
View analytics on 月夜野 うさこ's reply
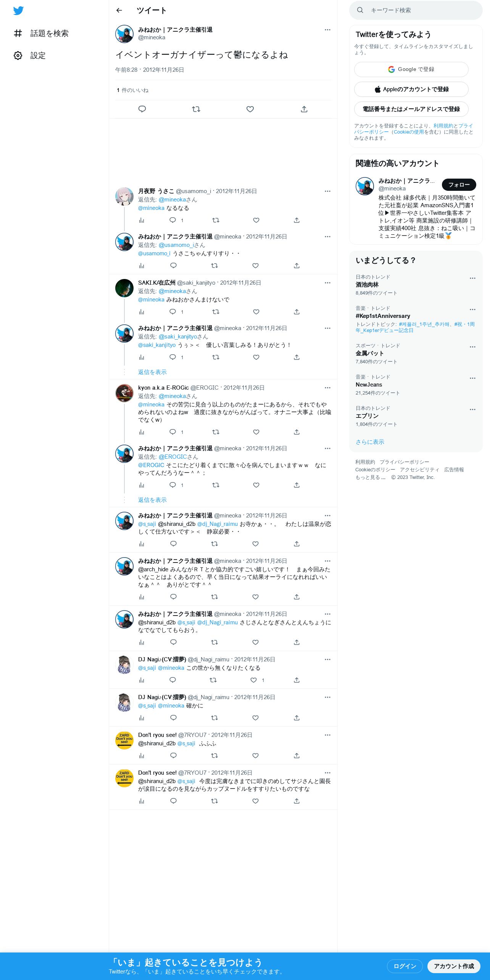142,220
